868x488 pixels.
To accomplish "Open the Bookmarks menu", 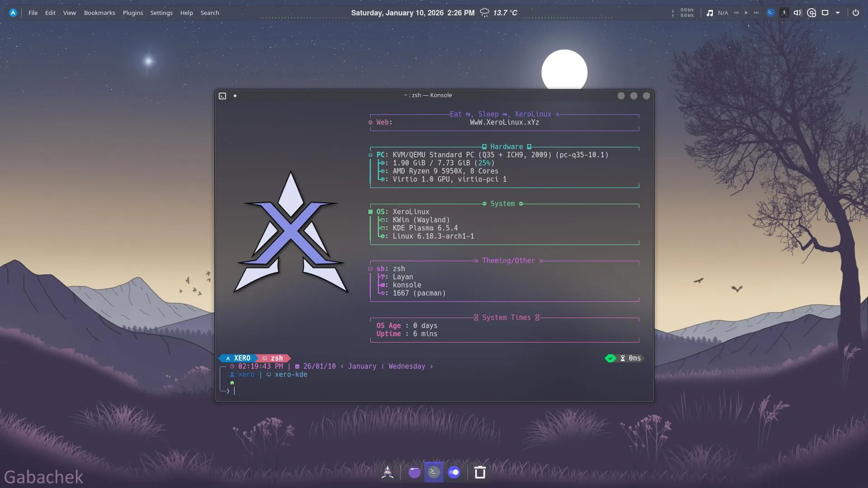I will pos(99,13).
